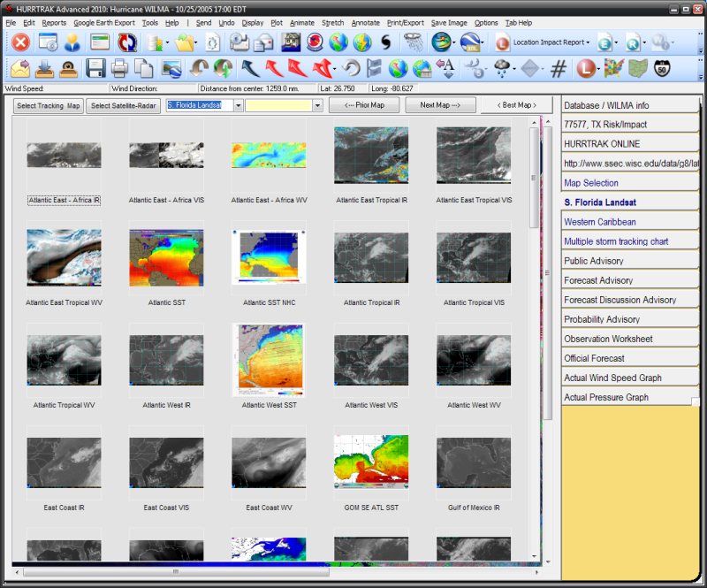Click the horizontal scrollbar thumb at bottom
Screen dimensions: 707x588
[x=176, y=572]
